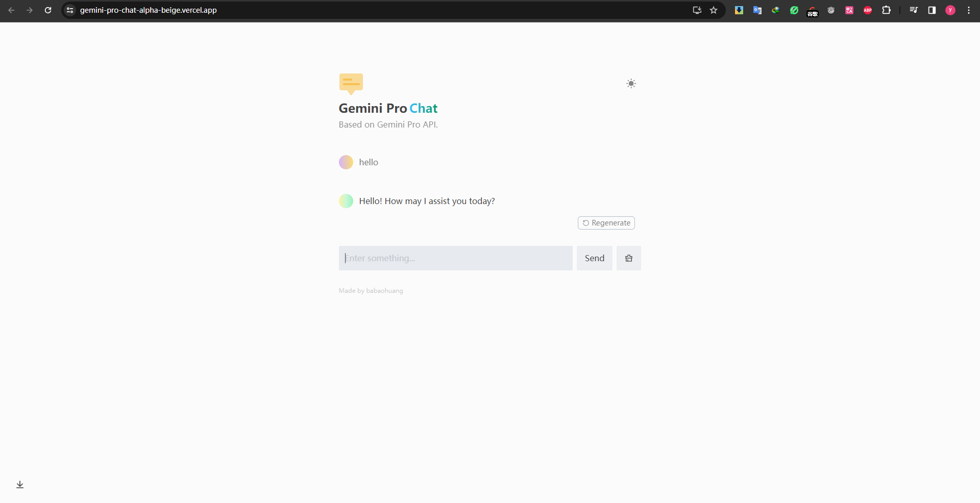The width and height of the screenshot is (980, 503).
Task: Toggle the browser side panel
Action: (x=932, y=10)
